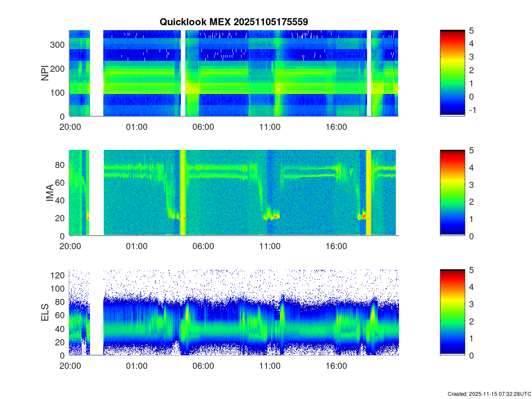The height and width of the screenshot is (399, 532).
Task: Click the 11:00 tick label under NPI plot
Action: (270, 127)
